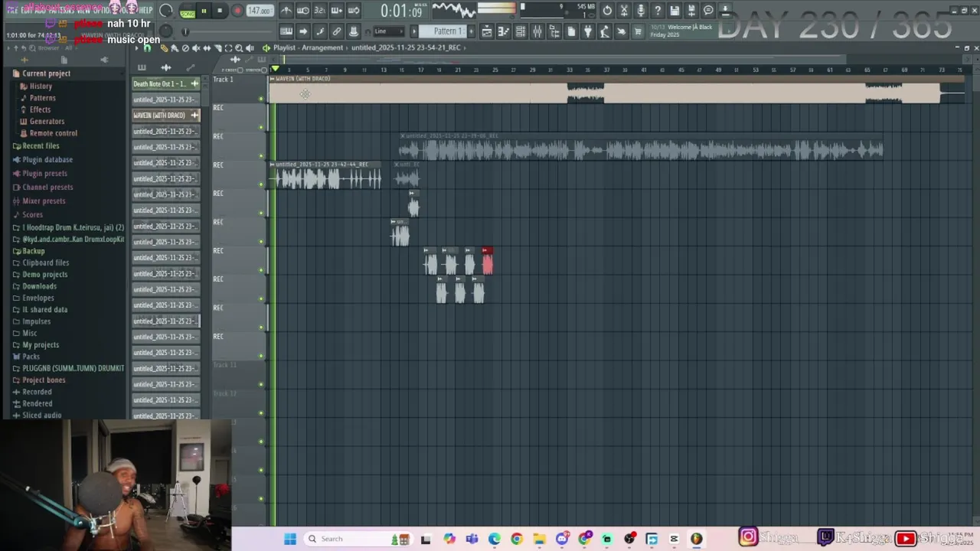
Task: Click the step editing arrow icon
Action: [303, 31]
